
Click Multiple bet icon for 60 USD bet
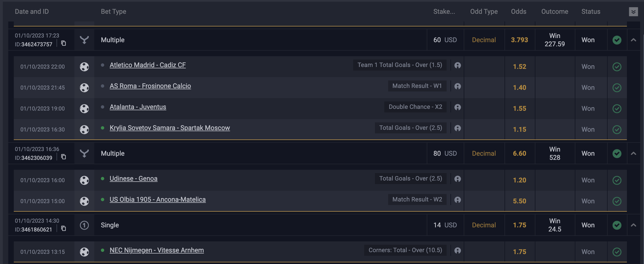(x=84, y=40)
